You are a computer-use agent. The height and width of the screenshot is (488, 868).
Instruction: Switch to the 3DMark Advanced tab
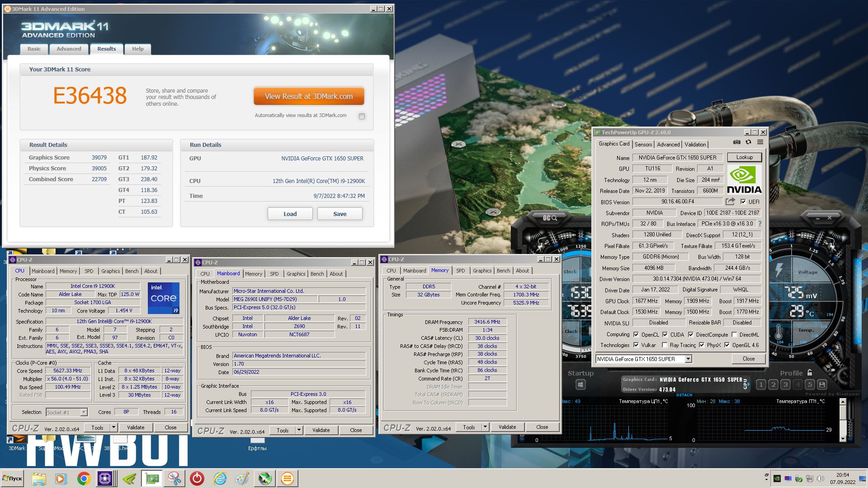pos(69,49)
